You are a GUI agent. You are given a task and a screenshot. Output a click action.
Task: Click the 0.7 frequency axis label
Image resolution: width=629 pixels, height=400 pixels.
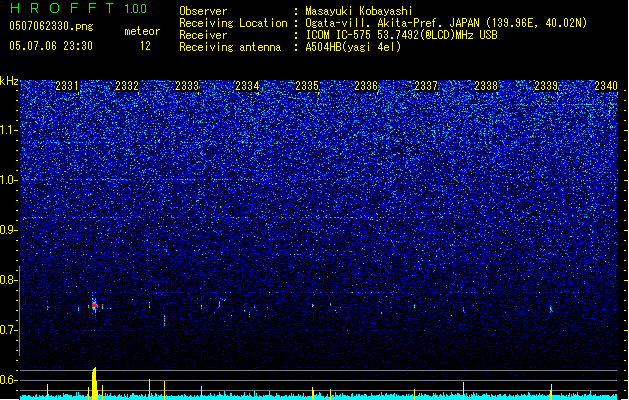coord(9,330)
